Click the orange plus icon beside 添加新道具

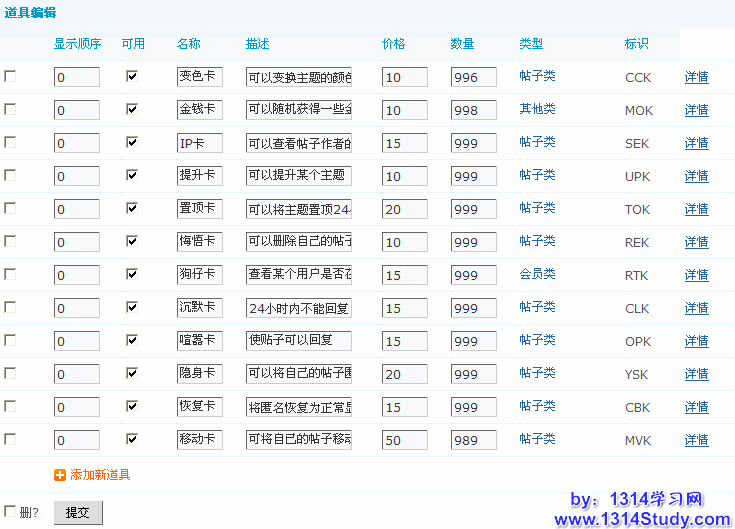pos(60,475)
